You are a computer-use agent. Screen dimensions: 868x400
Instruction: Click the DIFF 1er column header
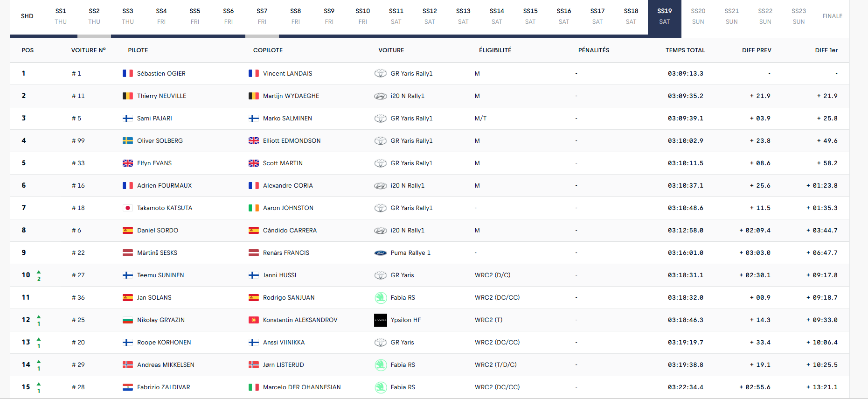tap(826, 50)
